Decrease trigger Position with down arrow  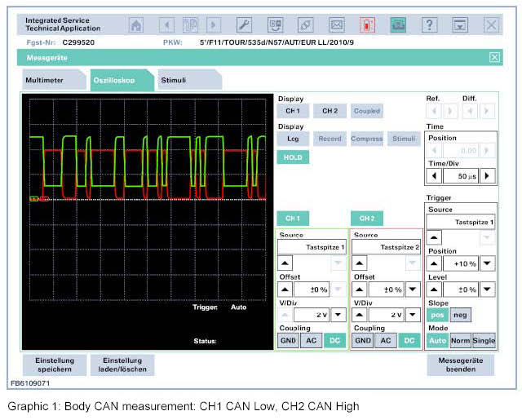[x=487, y=263]
